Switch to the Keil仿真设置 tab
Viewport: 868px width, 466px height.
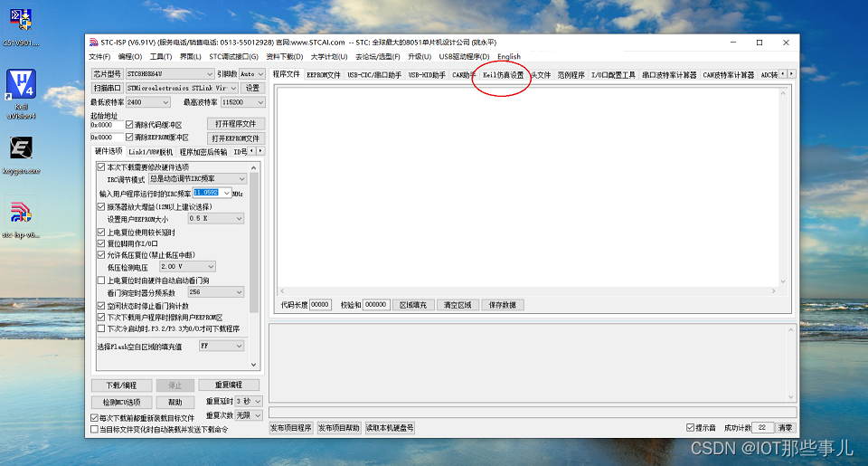503,75
